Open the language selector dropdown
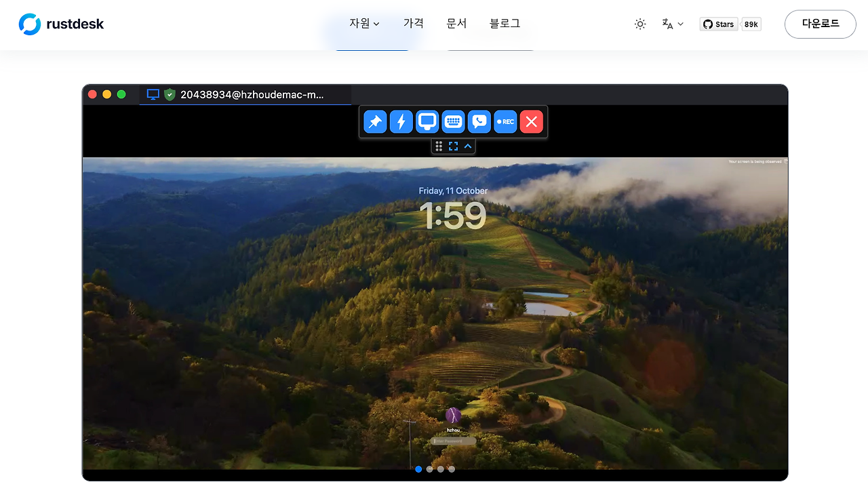This screenshot has width=868, height=499. click(x=672, y=24)
